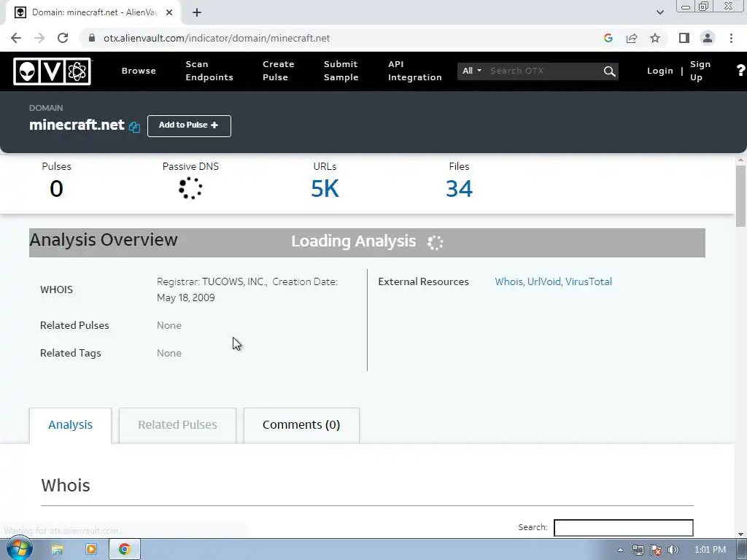Viewport: 747px width, 560px height.
Task: Click the Whois table Search box
Action: click(623, 528)
